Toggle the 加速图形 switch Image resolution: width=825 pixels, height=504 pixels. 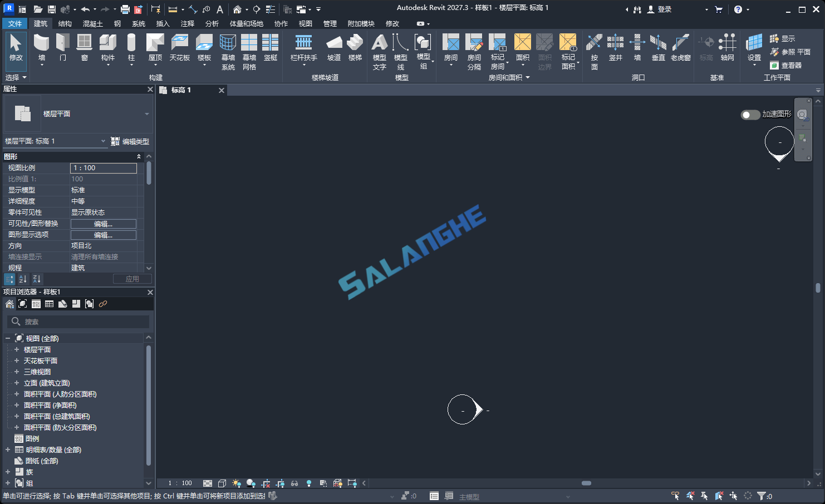coord(750,115)
